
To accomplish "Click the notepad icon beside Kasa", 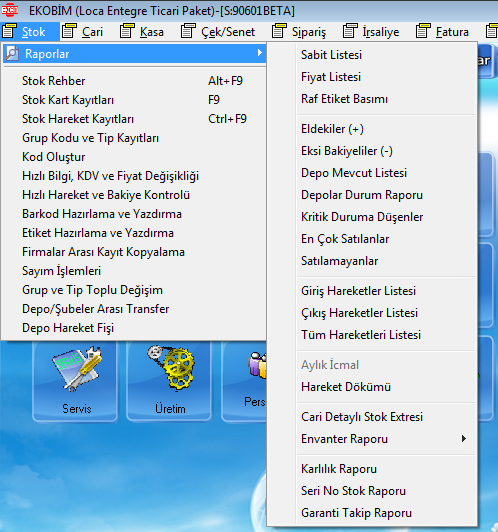I will click(x=127, y=31).
